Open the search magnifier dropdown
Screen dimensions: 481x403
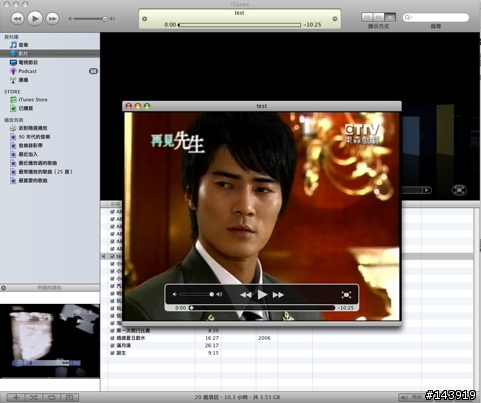[x=408, y=17]
